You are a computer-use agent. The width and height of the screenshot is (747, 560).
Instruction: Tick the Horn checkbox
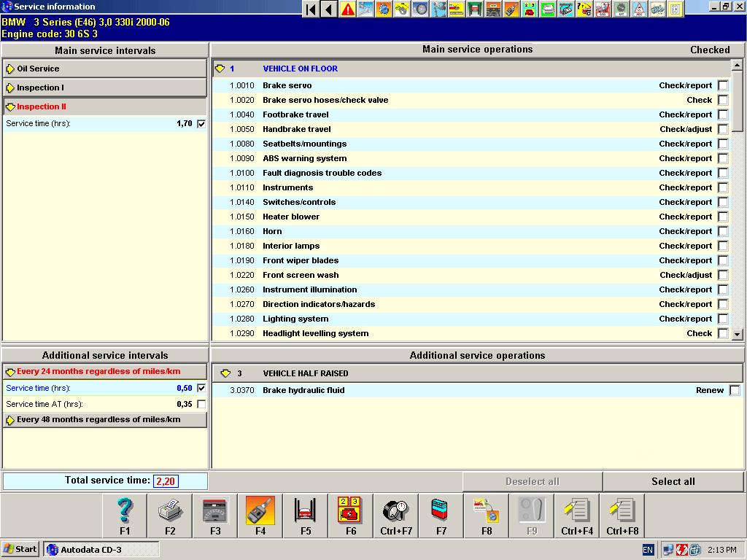click(x=723, y=231)
